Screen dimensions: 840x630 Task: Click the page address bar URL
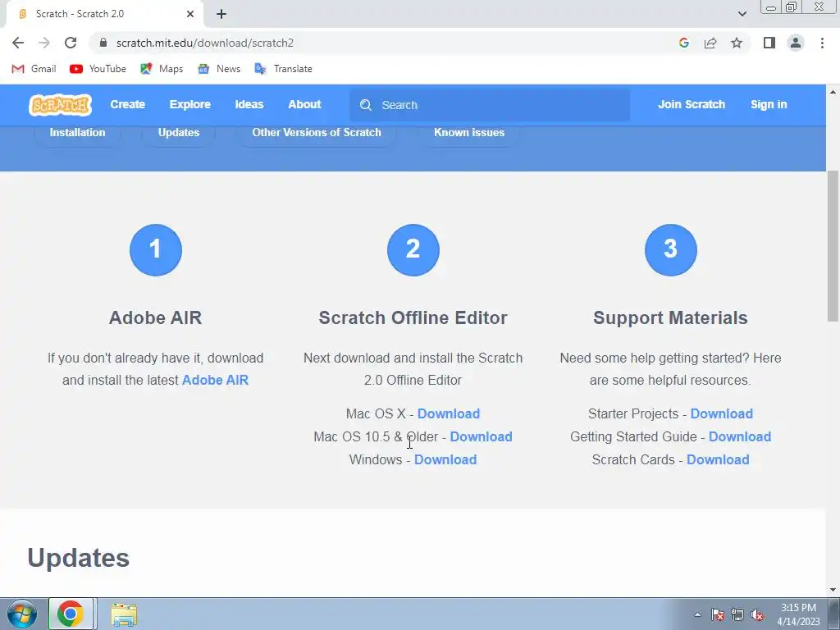tap(204, 43)
